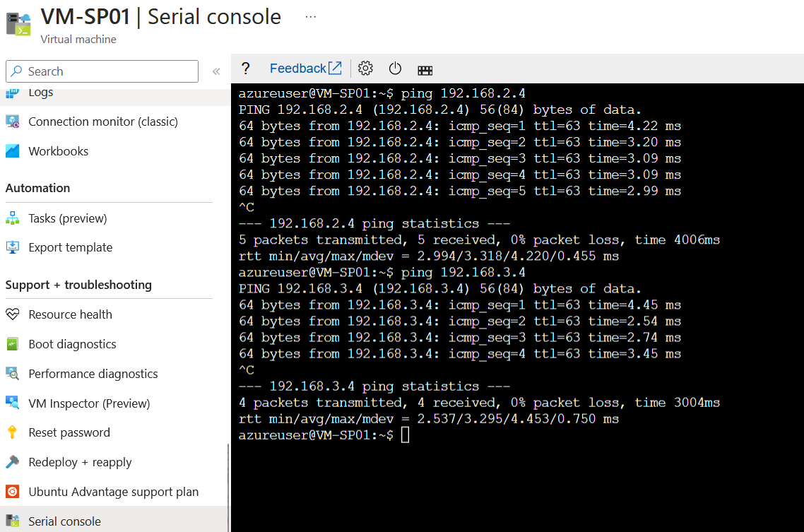Open serial console help question mark
The image size is (804, 532).
tap(246, 68)
